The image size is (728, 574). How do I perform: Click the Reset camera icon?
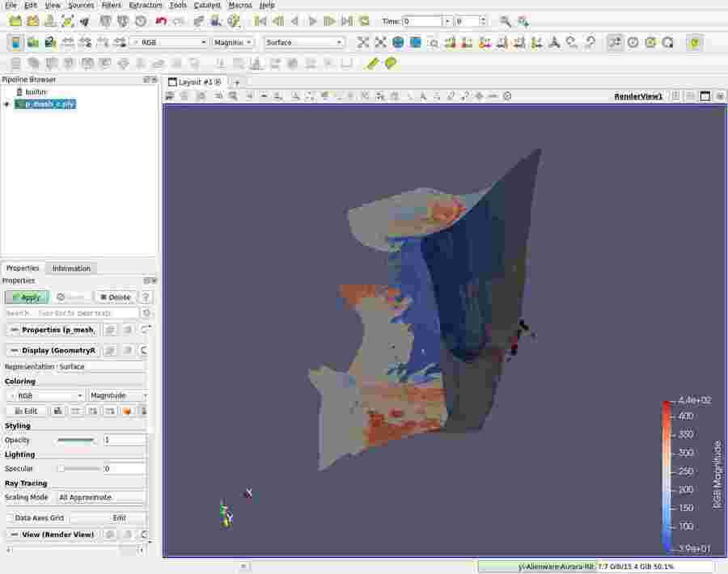pos(363,42)
